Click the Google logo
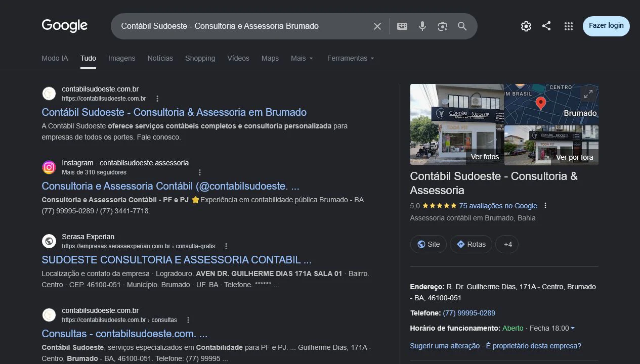Image resolution: width=640 pixels, height=364 pixels. pyautogui.click(x=64, y=26)
